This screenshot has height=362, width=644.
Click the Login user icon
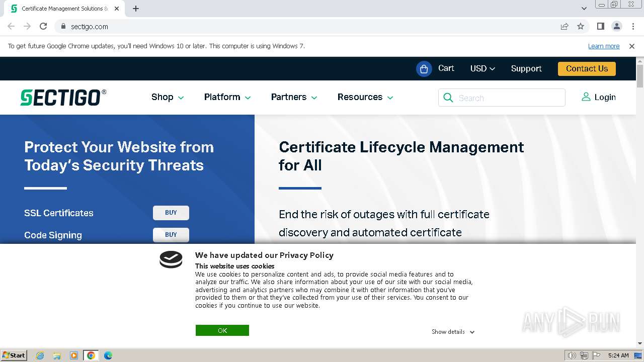tap(586, 97)
